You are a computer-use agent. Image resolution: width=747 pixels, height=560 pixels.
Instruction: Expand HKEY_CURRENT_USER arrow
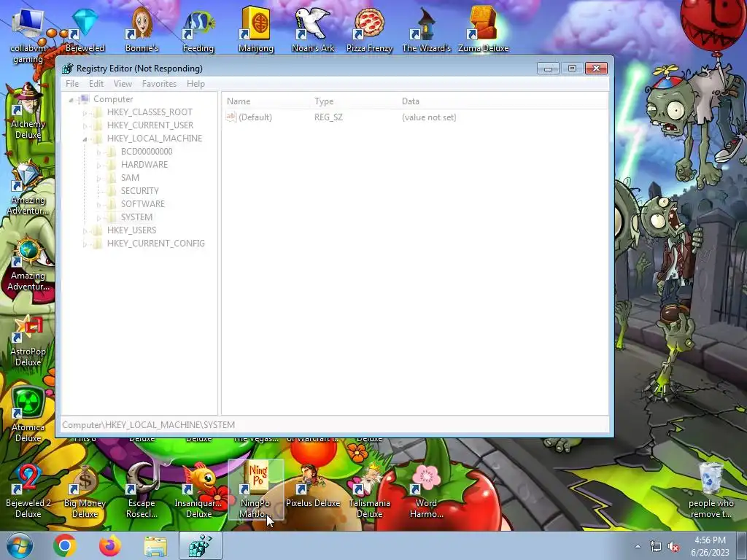tap(85, 125)
